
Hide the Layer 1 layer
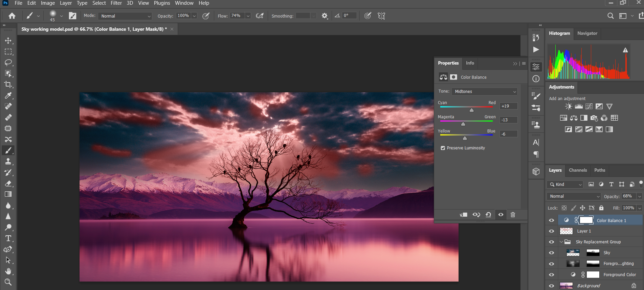[551, 231]
